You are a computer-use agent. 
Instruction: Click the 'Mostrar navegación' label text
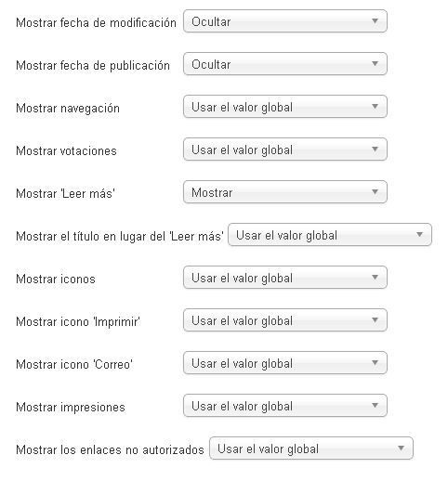68,109
